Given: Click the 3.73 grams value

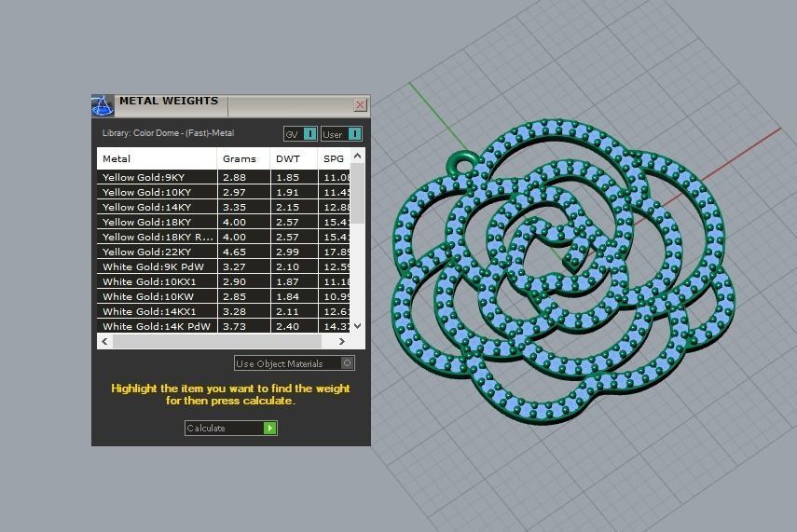Looking at the screenshot, I should (234, 326).
